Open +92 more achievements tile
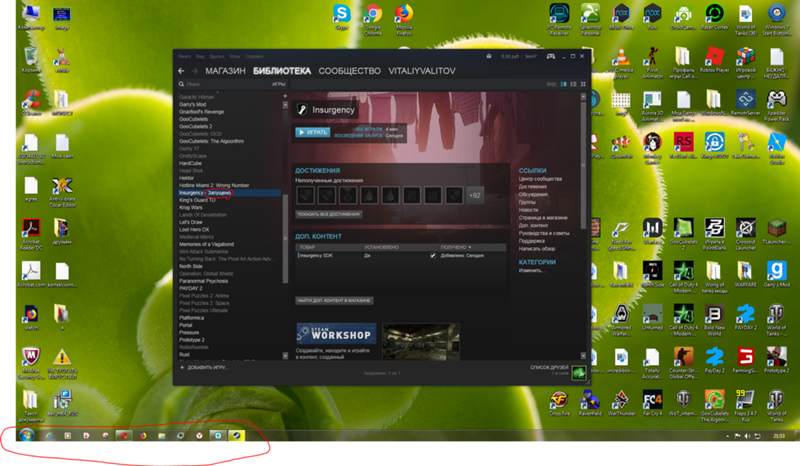Viewport: 800px width, 466px height. (x=474, y=195)
